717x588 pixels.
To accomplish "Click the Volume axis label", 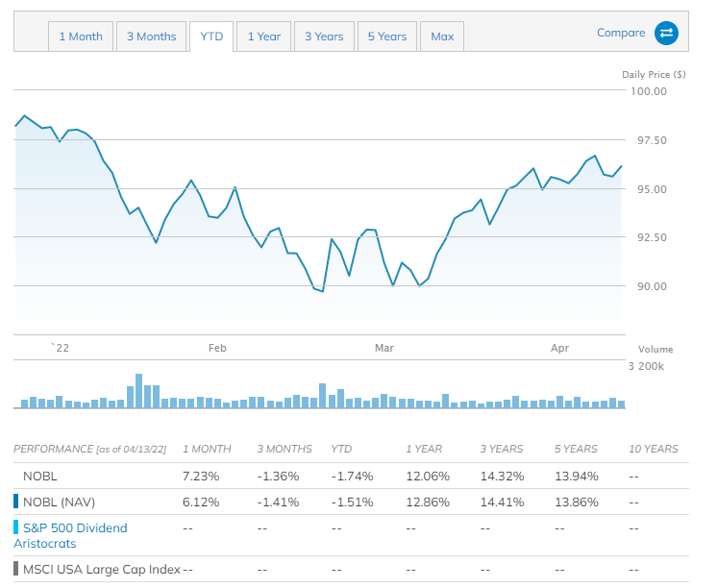I will (655, 350).
